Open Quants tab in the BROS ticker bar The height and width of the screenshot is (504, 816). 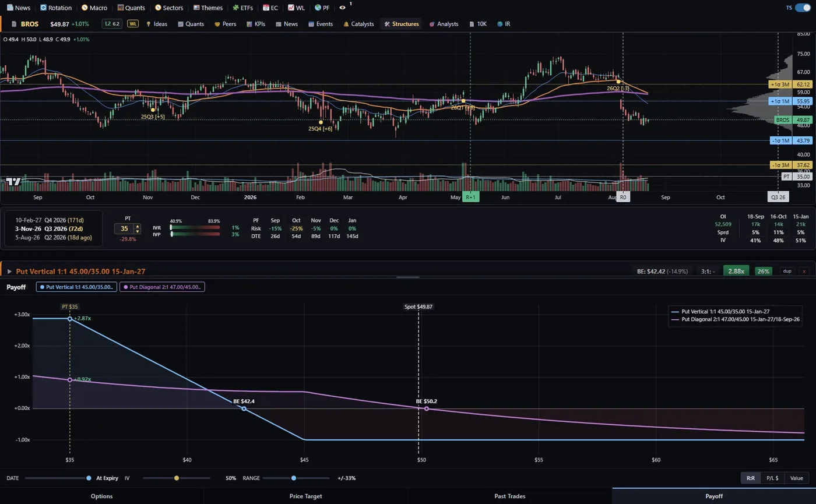(191, 24)
